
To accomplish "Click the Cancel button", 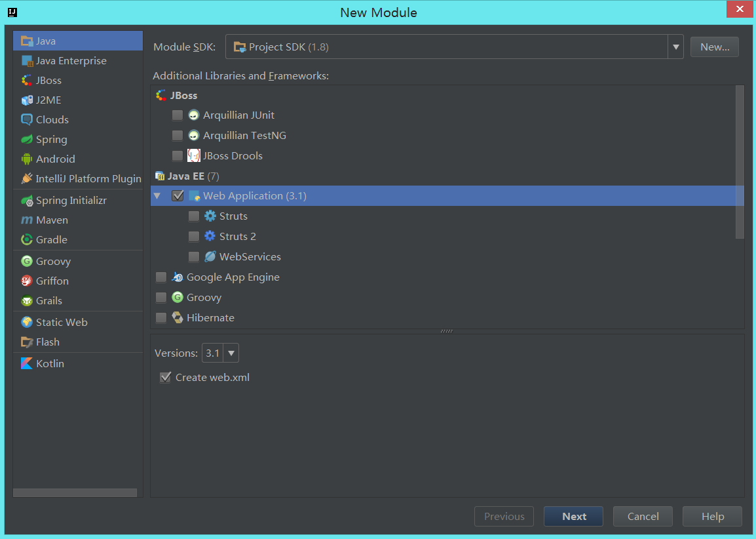I will (643, 516).
